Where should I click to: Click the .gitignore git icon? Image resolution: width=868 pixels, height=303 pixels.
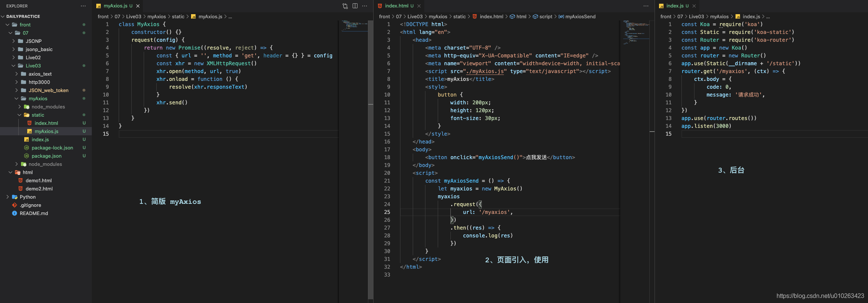[15, 205]
